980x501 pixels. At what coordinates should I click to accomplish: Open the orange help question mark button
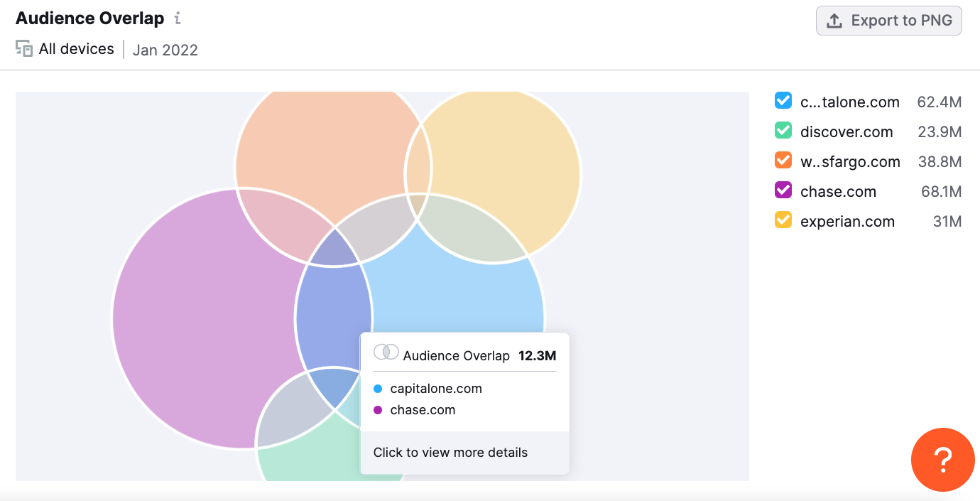pos(943,460)
